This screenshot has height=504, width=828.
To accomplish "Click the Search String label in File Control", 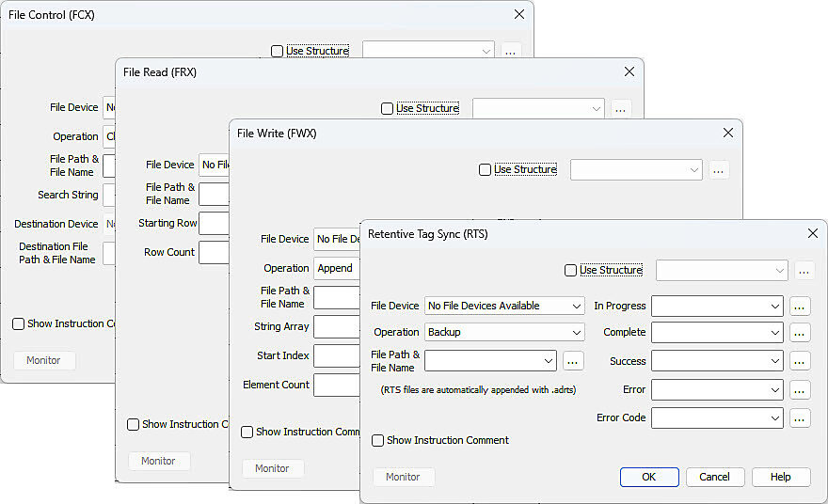I will coord(68,195).
